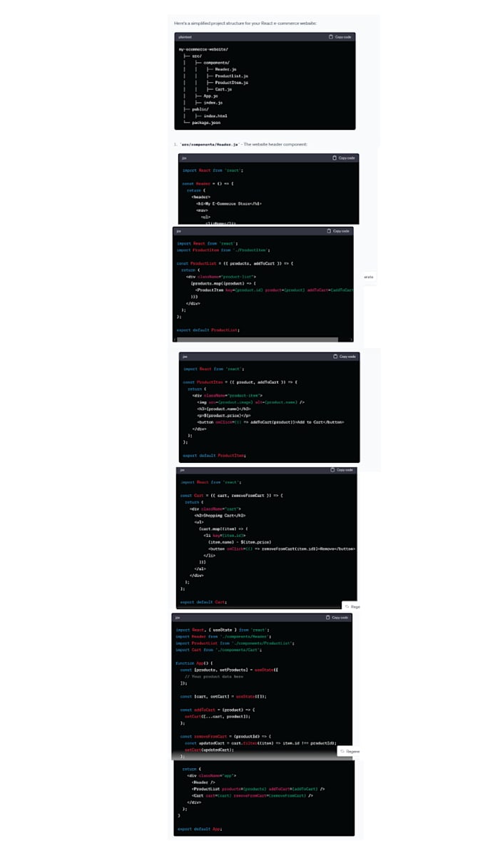Click '<div className="product-item">' line
Image resolution: width=485 pixels, height=868 pixels.
(x=228, y=395)
